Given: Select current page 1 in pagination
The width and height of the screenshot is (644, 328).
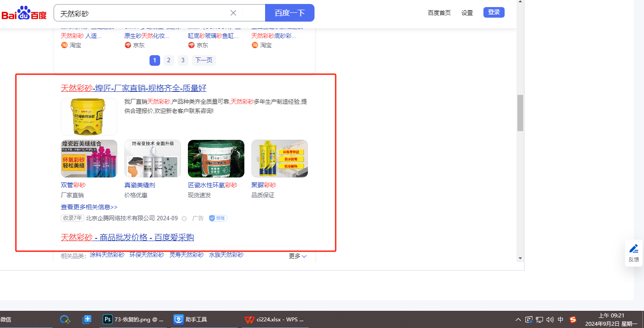Looking at the screenshot, I should [155, 60].
